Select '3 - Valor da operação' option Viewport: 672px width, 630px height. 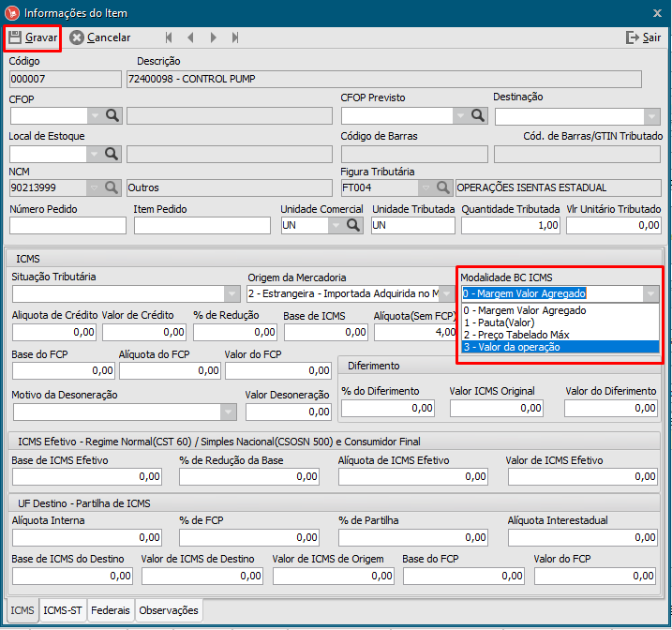pyautogui.click(x=560, y=347)
